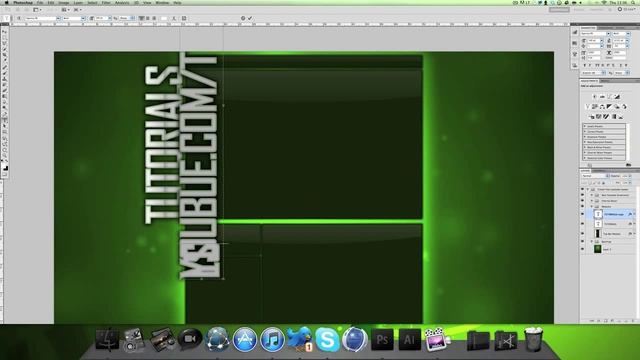
Task: Add a Gradient Map adjustment layer
Action: point(613,117)
